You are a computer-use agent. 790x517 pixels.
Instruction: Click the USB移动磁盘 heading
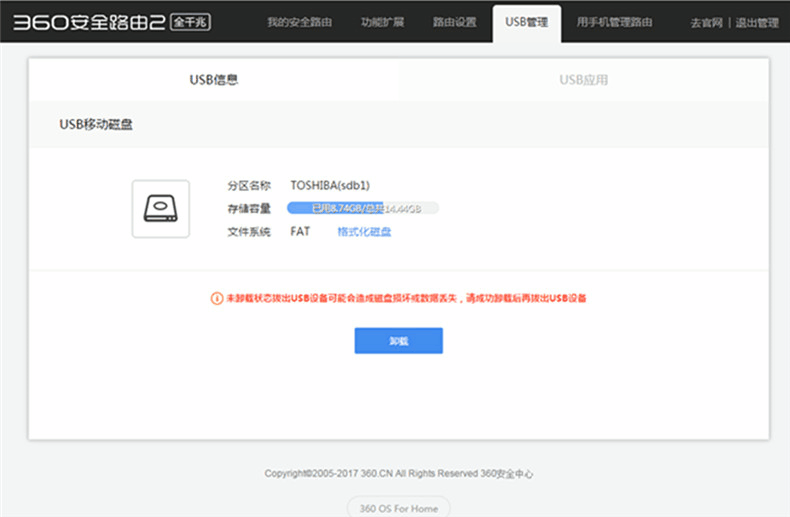(x=96, y=124)
